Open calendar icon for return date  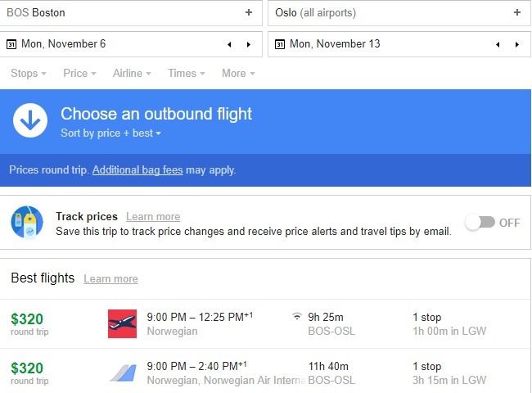click(280, 44)
